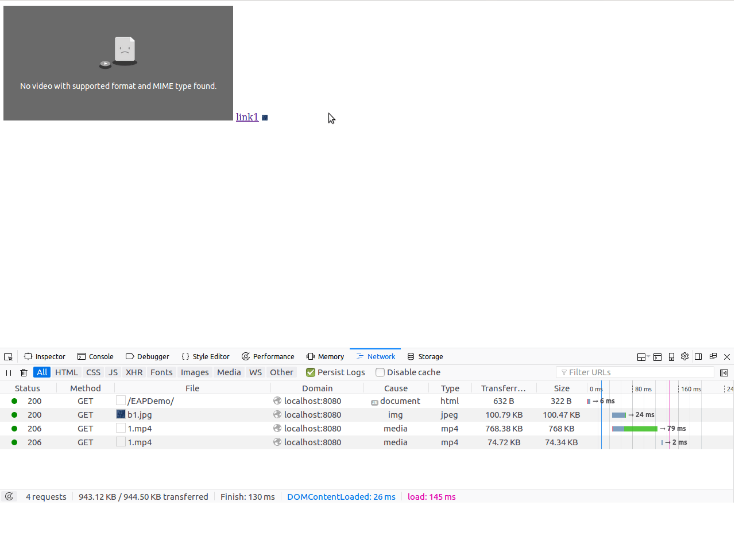Filter requests by HTML
The image size is (735, 560).
[x=67, y=372]
